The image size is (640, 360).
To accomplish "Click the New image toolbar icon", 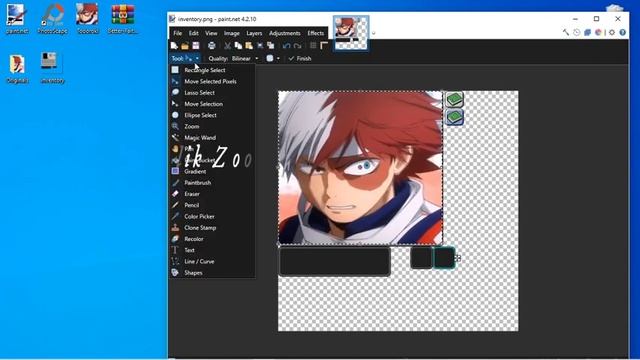I will 174,46.
